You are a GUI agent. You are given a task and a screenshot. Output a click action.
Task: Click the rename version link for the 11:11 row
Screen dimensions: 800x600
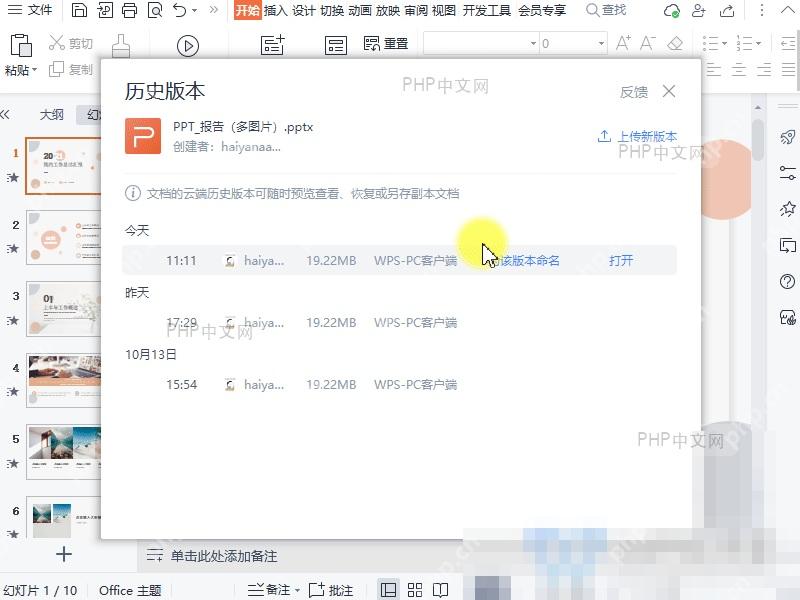(525, 261)
